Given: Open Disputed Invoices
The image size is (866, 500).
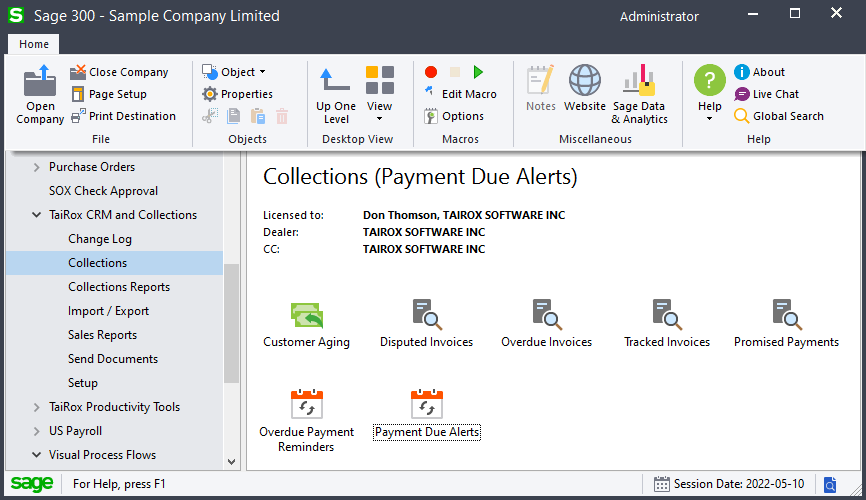Looking at the screenshot, I should tap(426, 324).
